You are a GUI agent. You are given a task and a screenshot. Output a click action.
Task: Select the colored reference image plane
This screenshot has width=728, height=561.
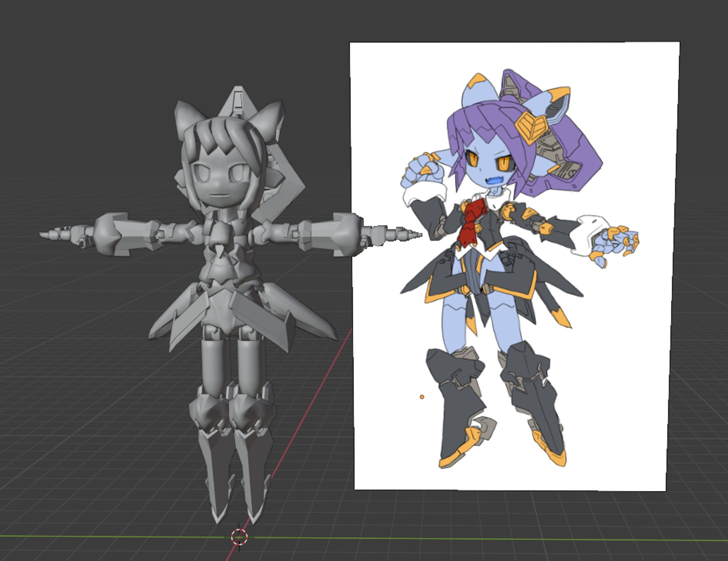(x=514, y=267)
